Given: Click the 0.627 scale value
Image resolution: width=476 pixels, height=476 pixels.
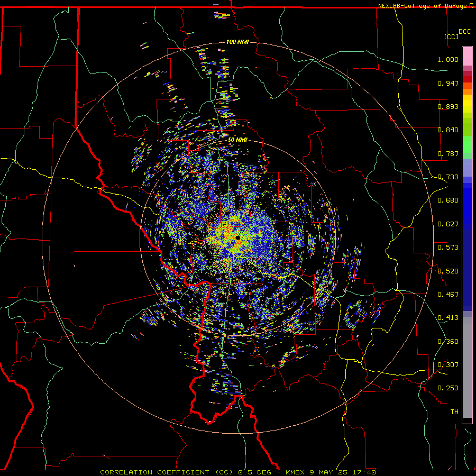Looking at the screenshot, I should 448,224.
